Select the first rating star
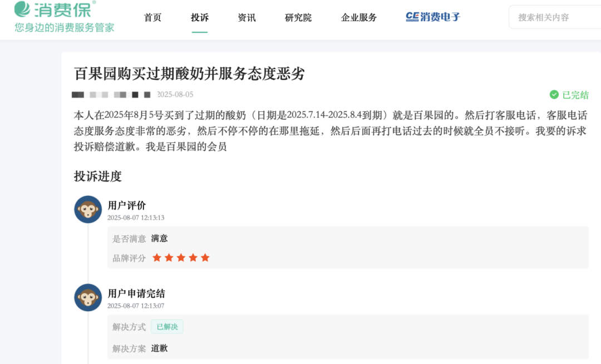601x364 pixels. [x=157, y=258]
